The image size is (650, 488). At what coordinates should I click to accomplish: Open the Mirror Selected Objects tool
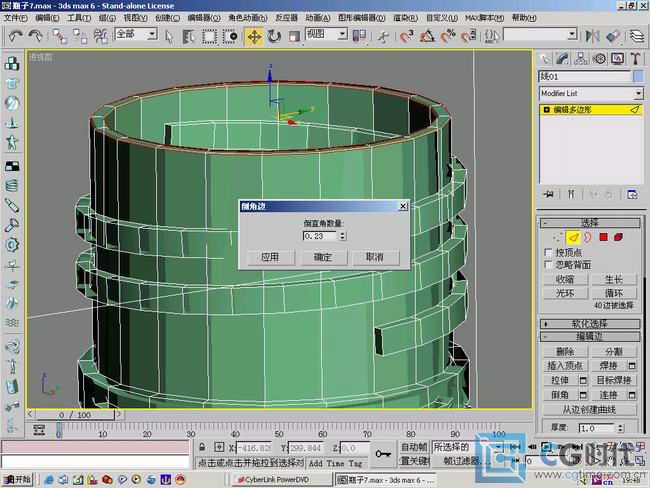pyautogui.click(x=592, y=36)
